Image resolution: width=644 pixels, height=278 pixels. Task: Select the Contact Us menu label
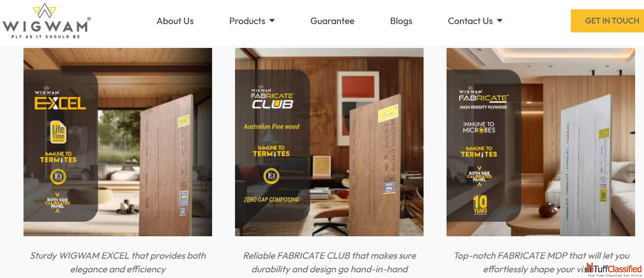[x=470, y=21]
